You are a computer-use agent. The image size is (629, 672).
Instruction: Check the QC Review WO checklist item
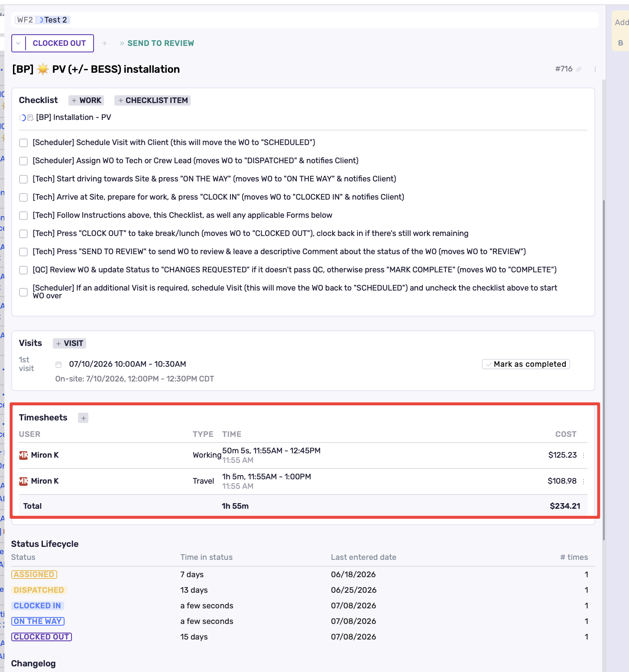tap(23, 270)
